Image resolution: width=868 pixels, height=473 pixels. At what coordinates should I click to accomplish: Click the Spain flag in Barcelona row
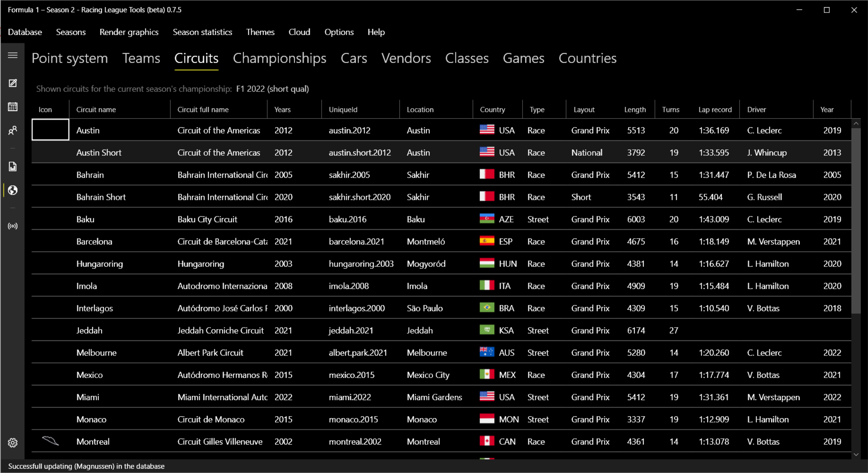487,240
